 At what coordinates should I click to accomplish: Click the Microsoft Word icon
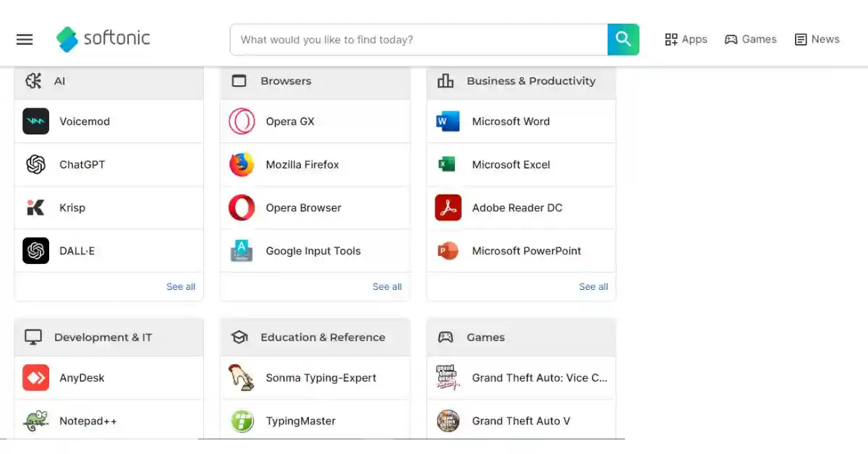coord(448,121)
